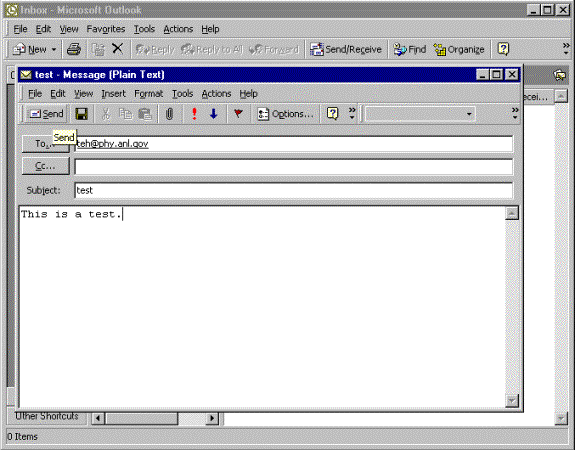Click Organize in Outlook toolbar

[459, 49]
